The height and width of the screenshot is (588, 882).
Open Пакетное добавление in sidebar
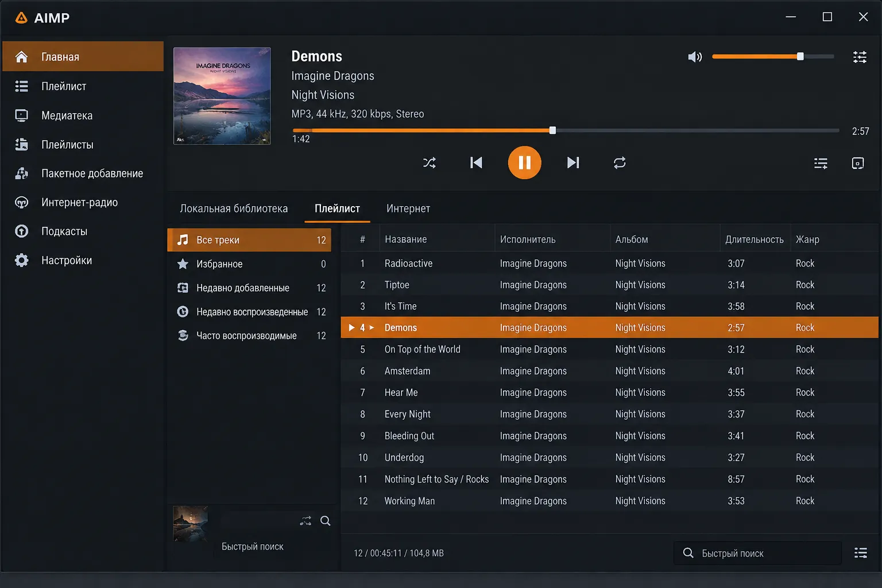(x=83, y=173)
